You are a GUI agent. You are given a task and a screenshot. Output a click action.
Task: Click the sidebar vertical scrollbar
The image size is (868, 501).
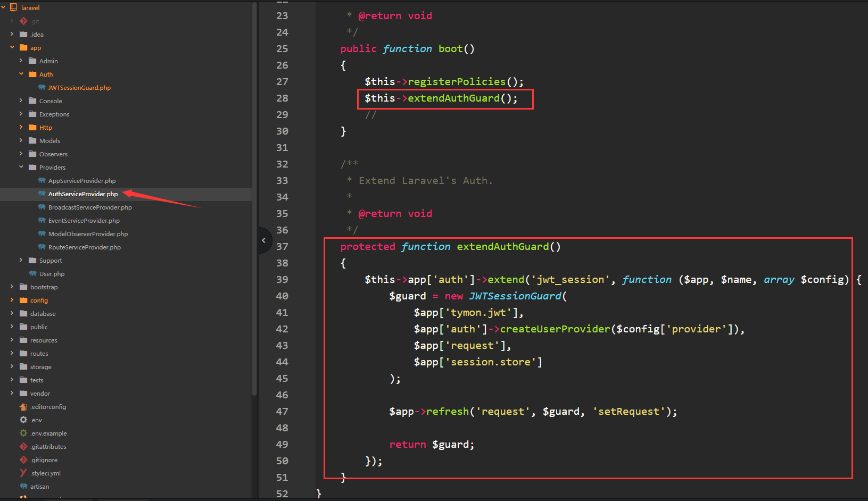tap(254, 199)
